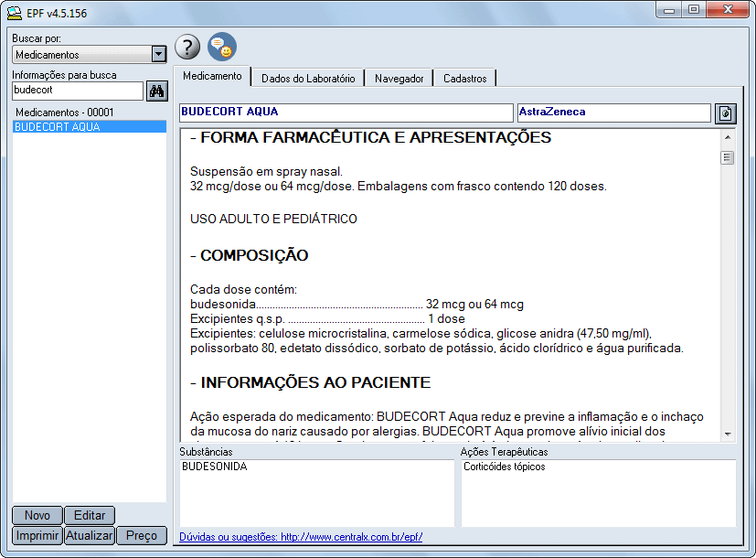
Task: Open the Dúvidas ou sugestões centralx link
Action: (x=301, y=537)
